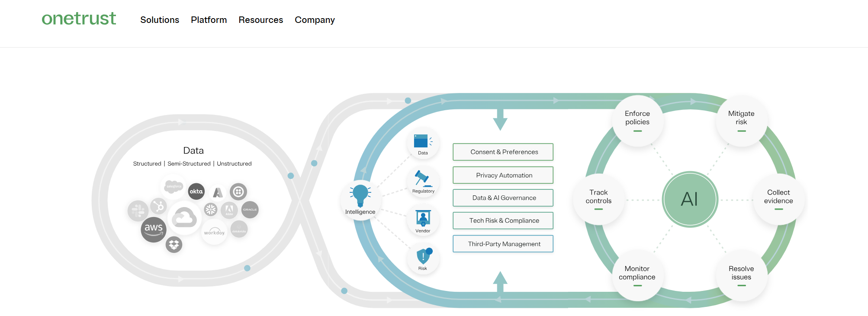
Task: Click the 'Structured' label
Action: 147,163
